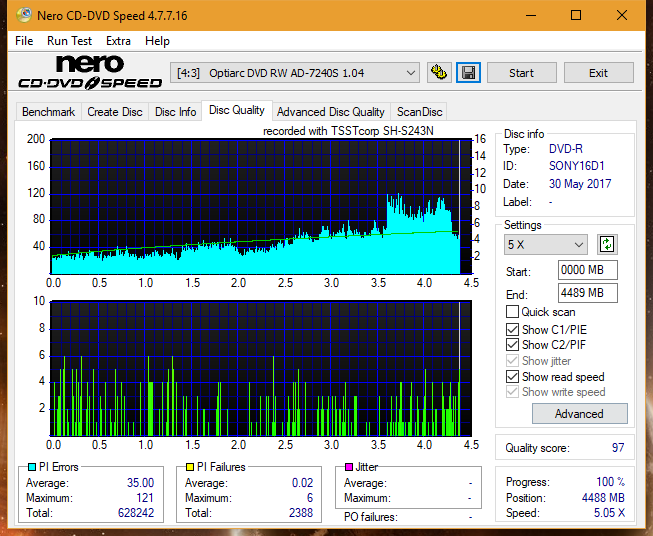Open the Help menu
Screen dimensions: 653x536
[157, 41]
